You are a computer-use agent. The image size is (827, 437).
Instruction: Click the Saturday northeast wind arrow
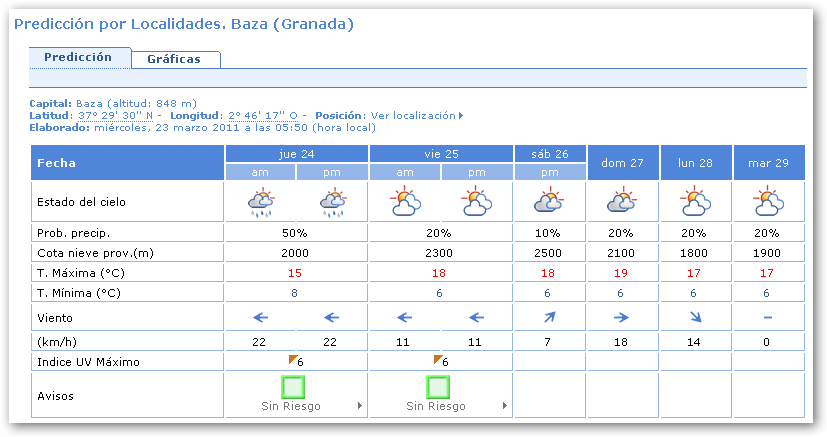[x=550, y=318]
